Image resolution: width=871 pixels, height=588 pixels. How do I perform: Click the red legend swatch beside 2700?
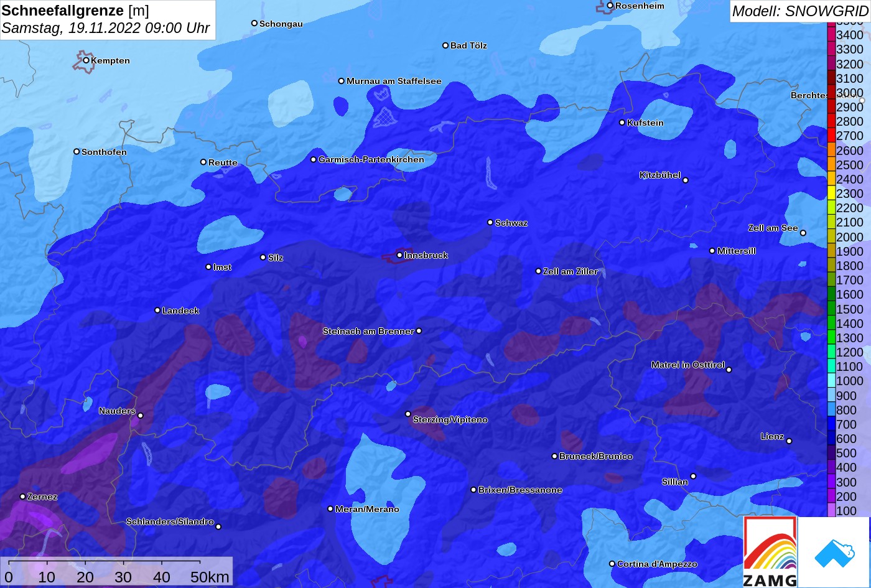[831, 136]
